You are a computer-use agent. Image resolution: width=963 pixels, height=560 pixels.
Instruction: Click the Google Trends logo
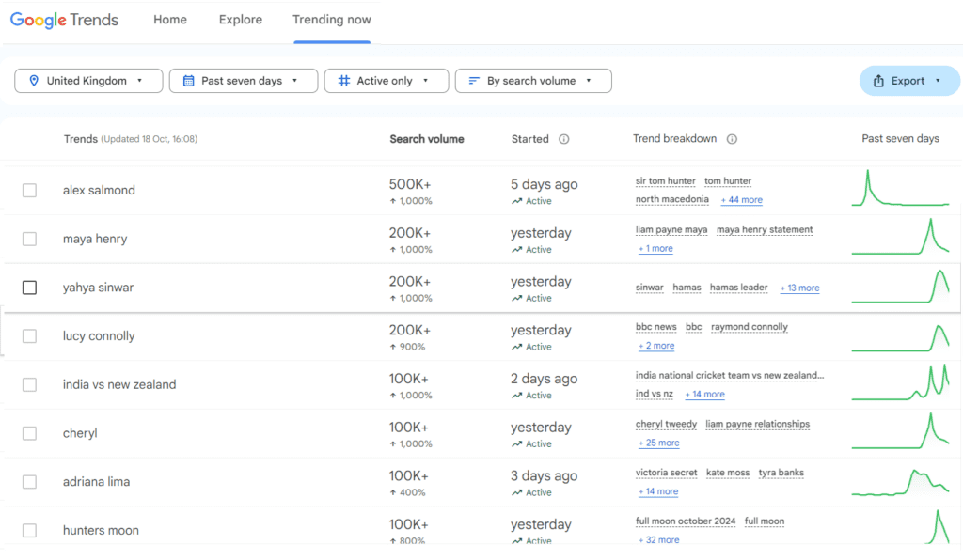point(65,20)
